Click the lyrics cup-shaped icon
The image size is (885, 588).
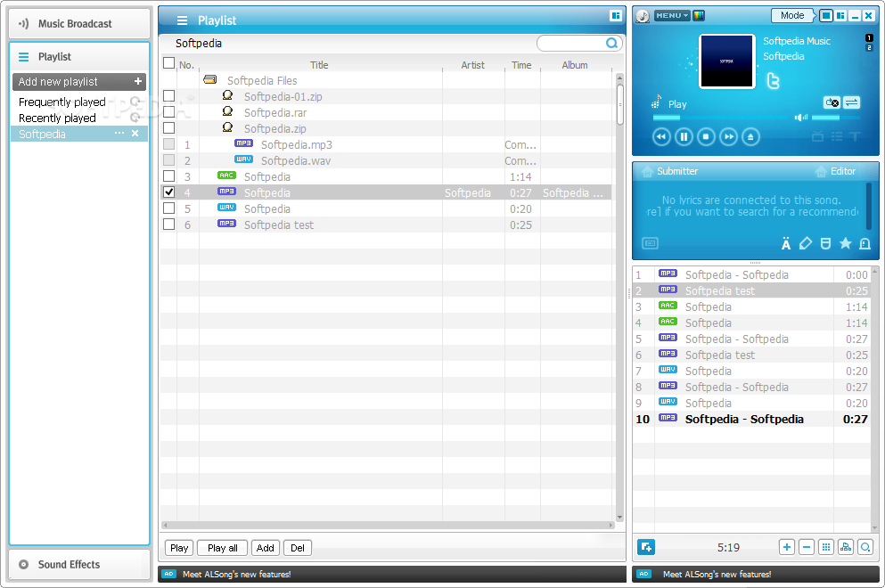click(x=825, y=243)
